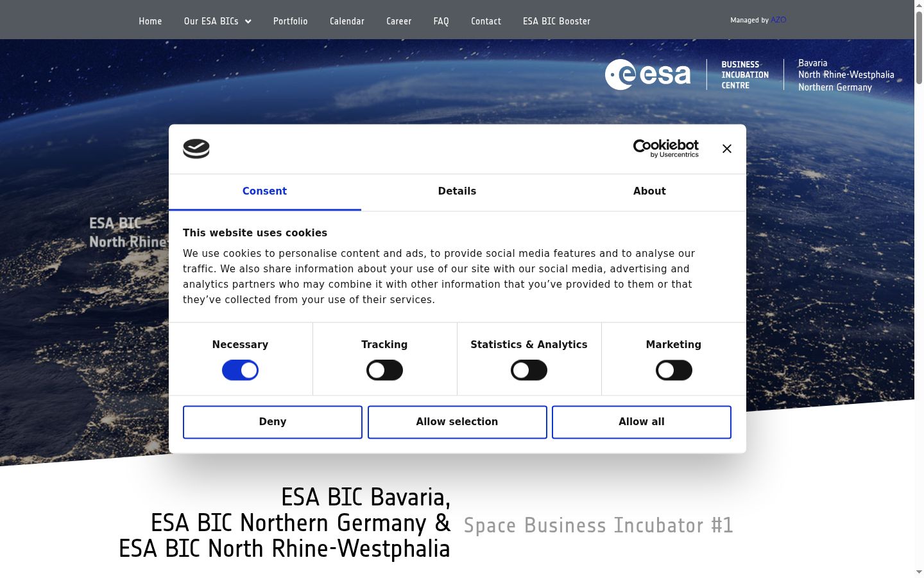This screenshot has width=924, height=578.
Task: Close the cookie consent dialog
Action: click(x=726, y=149)
